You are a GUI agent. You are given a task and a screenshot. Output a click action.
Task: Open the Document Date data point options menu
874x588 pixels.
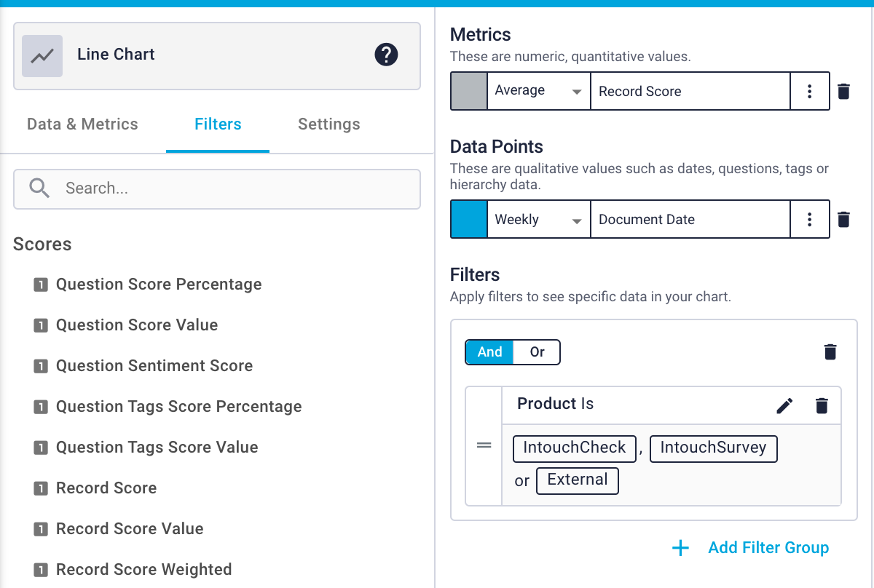[810, 219]
